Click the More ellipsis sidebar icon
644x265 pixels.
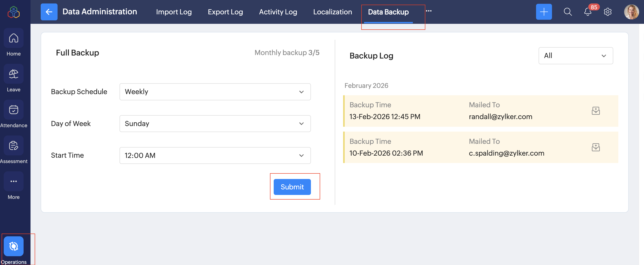click(13, 181)
